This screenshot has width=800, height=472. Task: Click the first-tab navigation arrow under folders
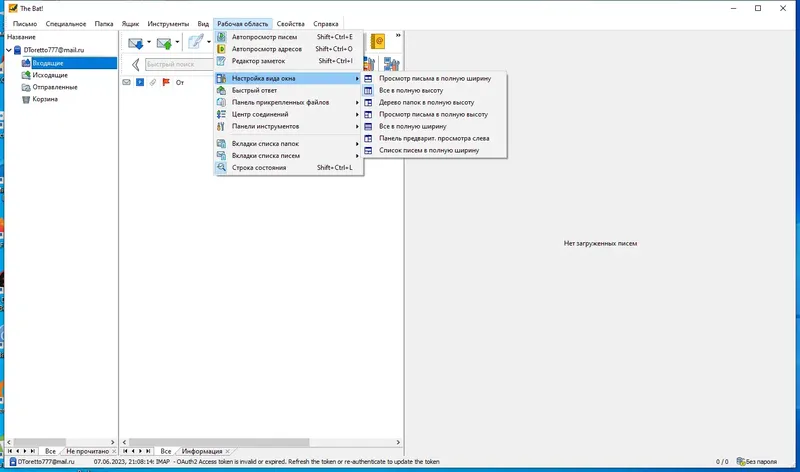coord(10,452)
